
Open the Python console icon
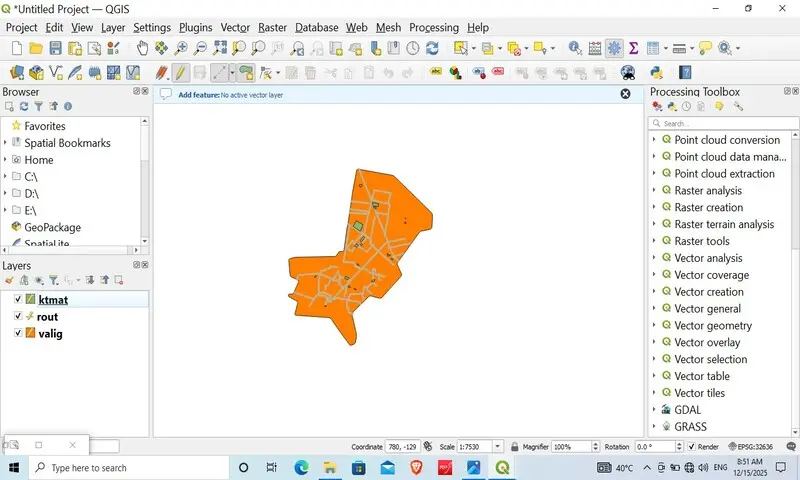pos(657,72)
